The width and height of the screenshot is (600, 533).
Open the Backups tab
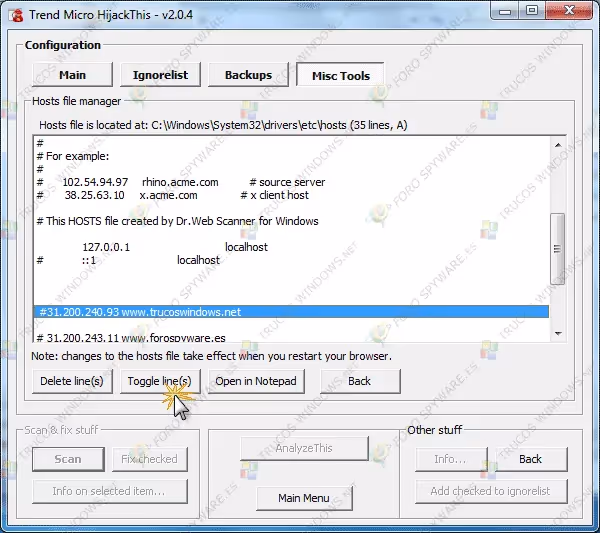248,75
